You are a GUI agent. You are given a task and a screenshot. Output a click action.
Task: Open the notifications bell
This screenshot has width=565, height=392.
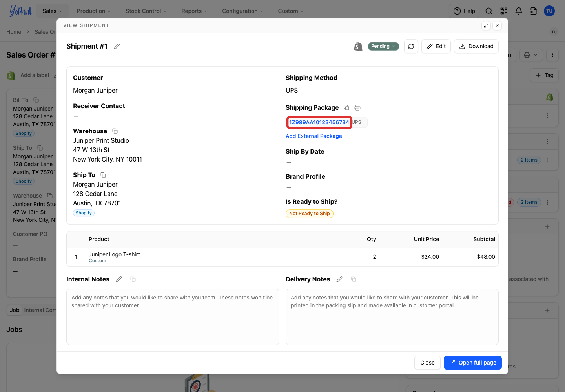point(519,11)
